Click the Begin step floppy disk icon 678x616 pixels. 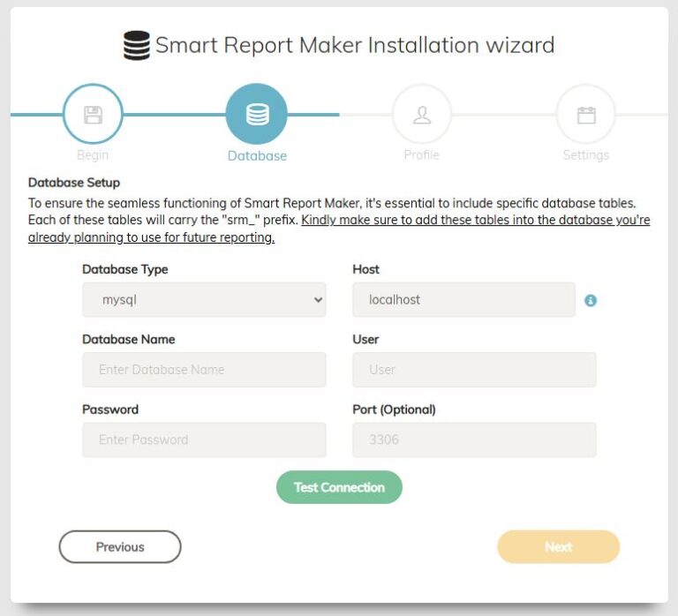coord(93,115)
